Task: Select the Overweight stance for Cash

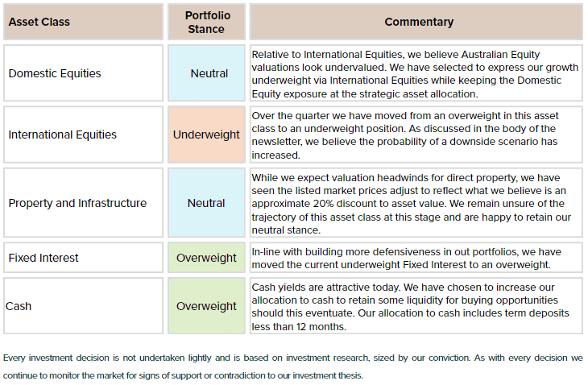Action: (x=206, y=306)
